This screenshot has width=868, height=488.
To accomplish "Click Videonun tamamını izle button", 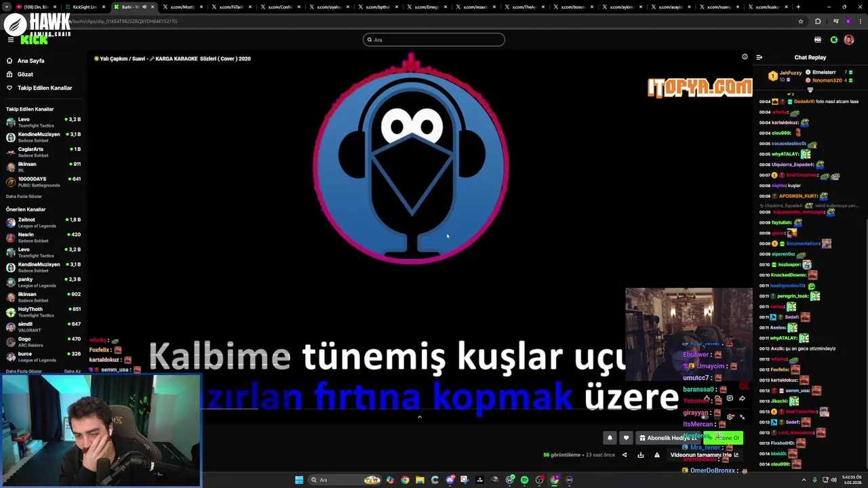I will 705,455.
